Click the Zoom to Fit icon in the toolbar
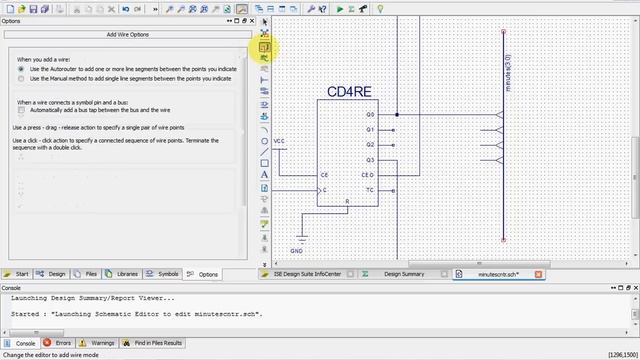The image size is (640, 360). 192,9
